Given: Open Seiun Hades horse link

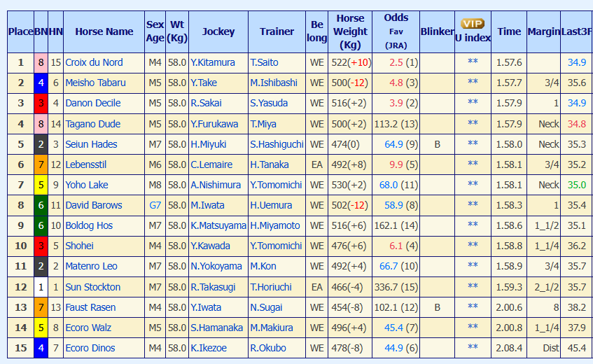Looking at the screenshot, I should tap(91, 144).
